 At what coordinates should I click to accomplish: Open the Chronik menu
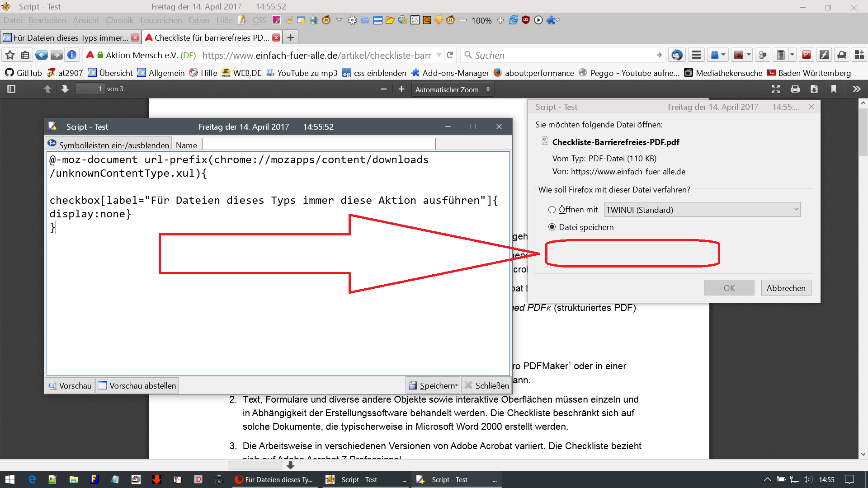pos(119,20)
